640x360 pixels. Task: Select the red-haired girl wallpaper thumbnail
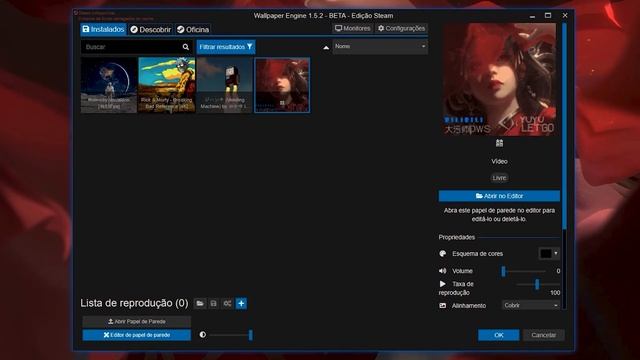coord(282,85)
